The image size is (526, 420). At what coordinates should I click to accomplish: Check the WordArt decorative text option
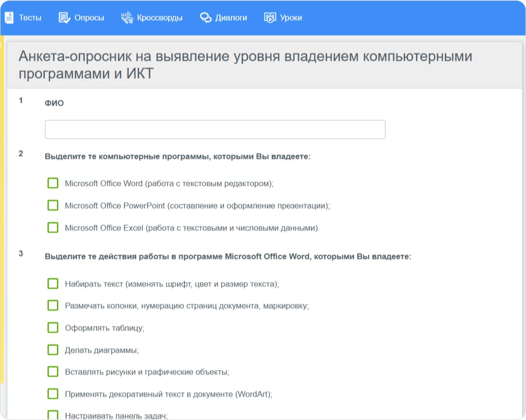coord(53,393)
